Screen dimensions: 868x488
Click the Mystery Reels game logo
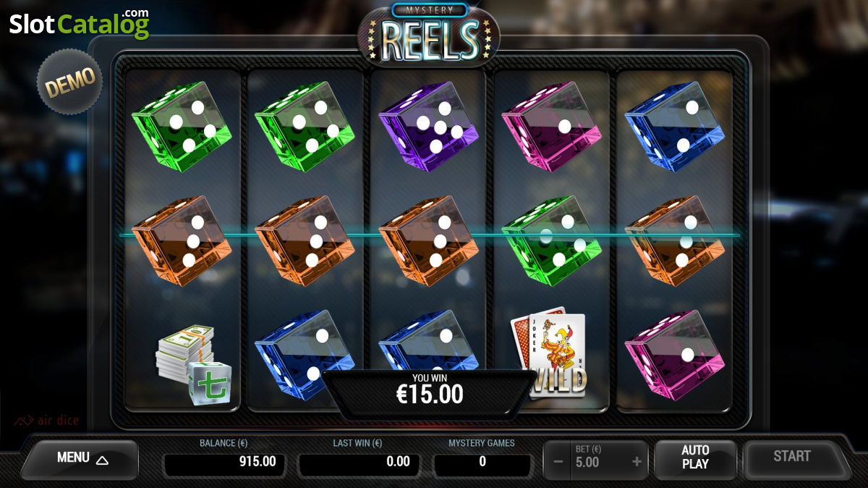(x=429, y=33)
